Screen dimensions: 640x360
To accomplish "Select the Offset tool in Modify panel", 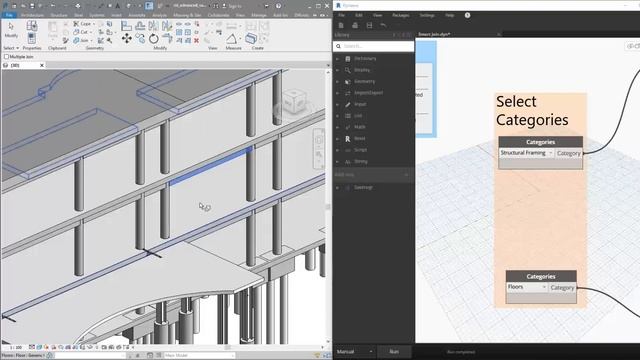I will [140, 26].
